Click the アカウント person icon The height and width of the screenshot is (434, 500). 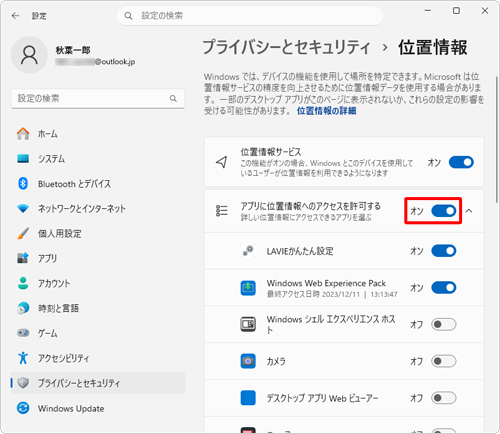(x=23, y=283)
